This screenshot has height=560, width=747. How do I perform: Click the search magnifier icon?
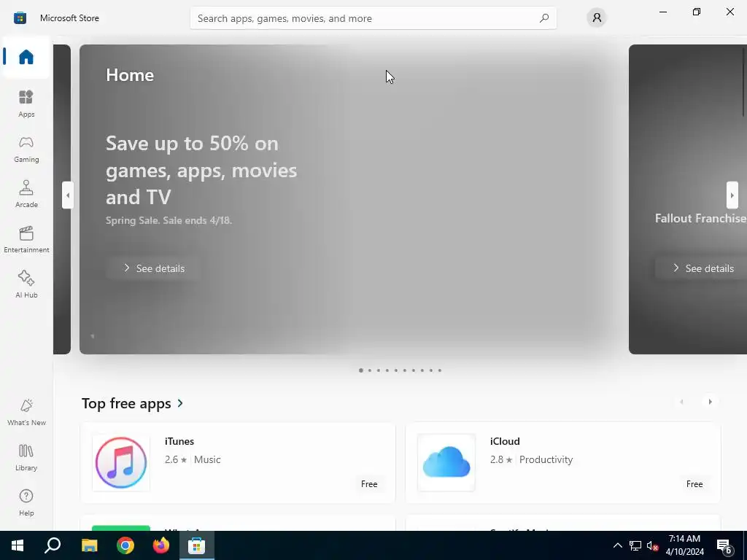(x=544, y=18)
